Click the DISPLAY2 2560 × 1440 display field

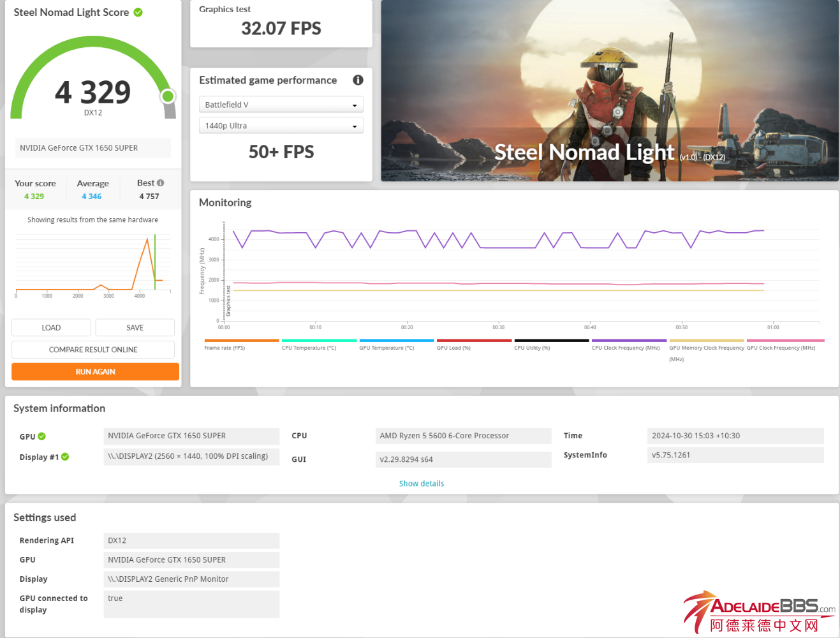pyautogui.click(x=191, y=456)
